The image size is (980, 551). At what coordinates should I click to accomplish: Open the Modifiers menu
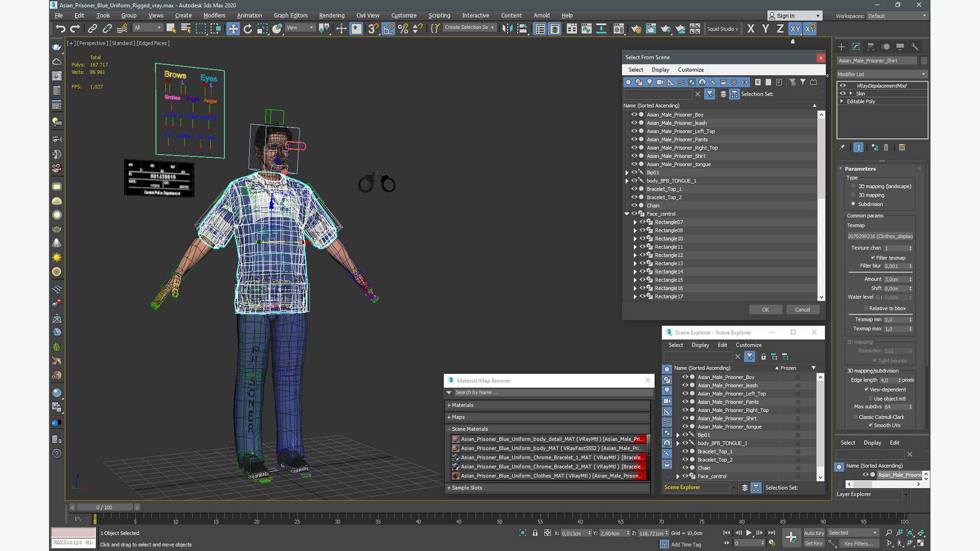pyautogui.click(x=214, y=15)
